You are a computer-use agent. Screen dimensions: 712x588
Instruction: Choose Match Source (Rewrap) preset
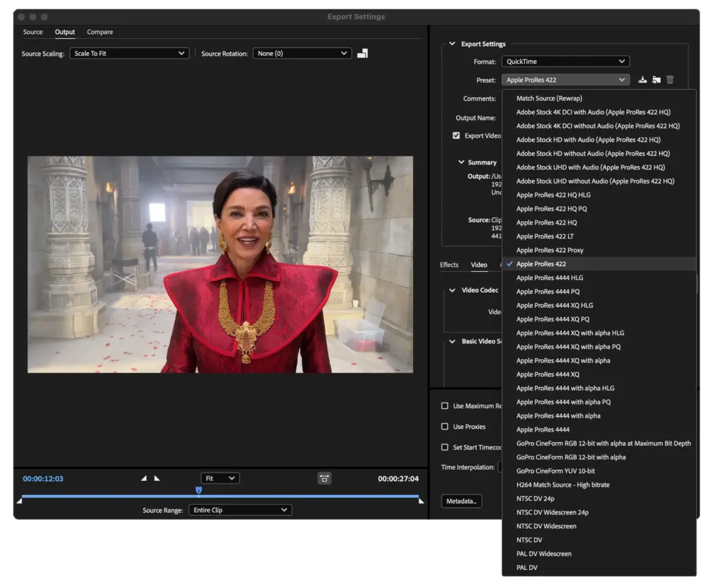599,98
